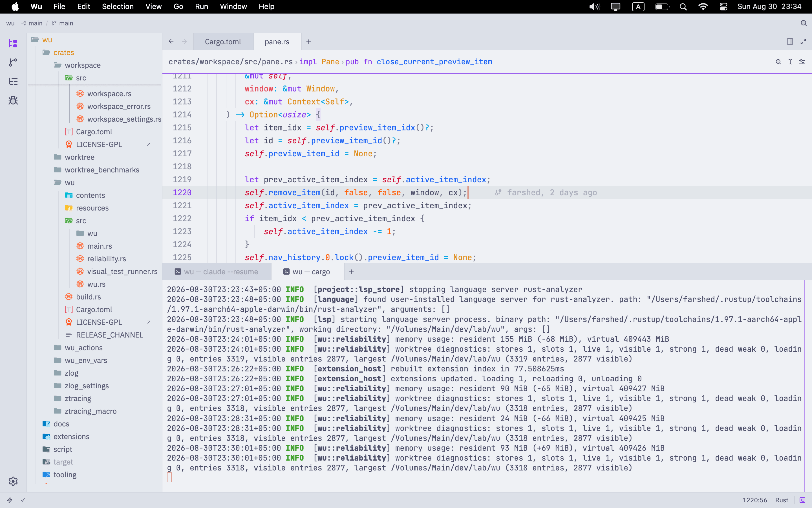
Task: Click the volume menu bar icon
Action: click(594, 7)
